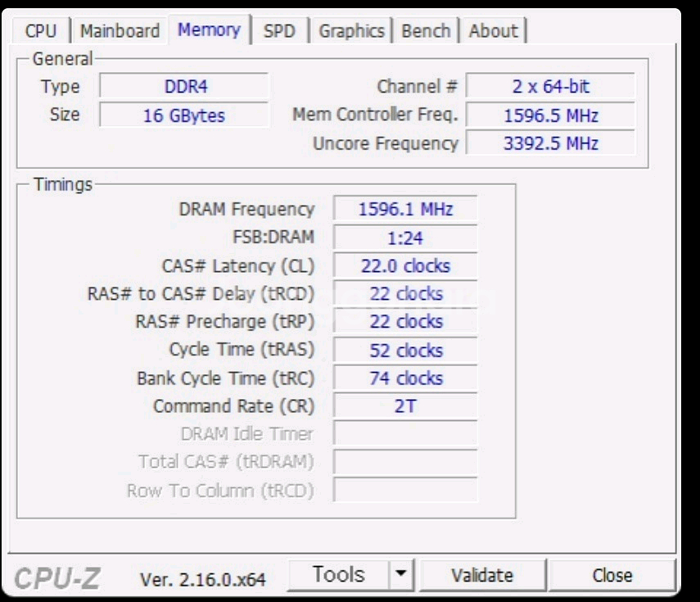
Task: Click the DDR4 memory Type field
Action: point(185,86)
